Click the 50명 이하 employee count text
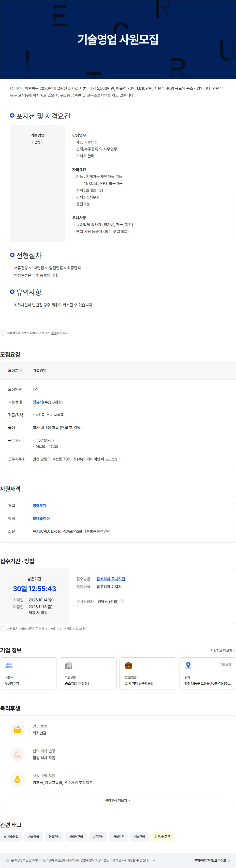Image resolution: width=236 pixels, height=868 pixels. click(x=12, y=683)
